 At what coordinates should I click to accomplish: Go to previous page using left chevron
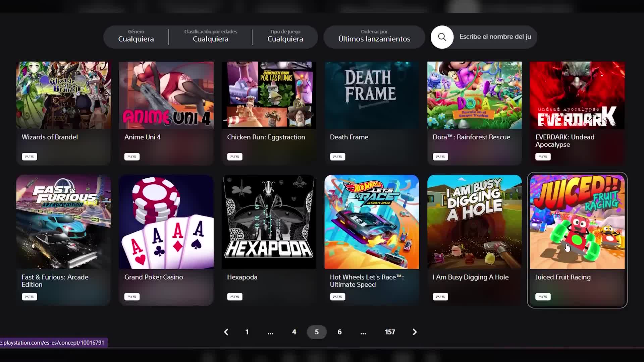pos(226,332)
